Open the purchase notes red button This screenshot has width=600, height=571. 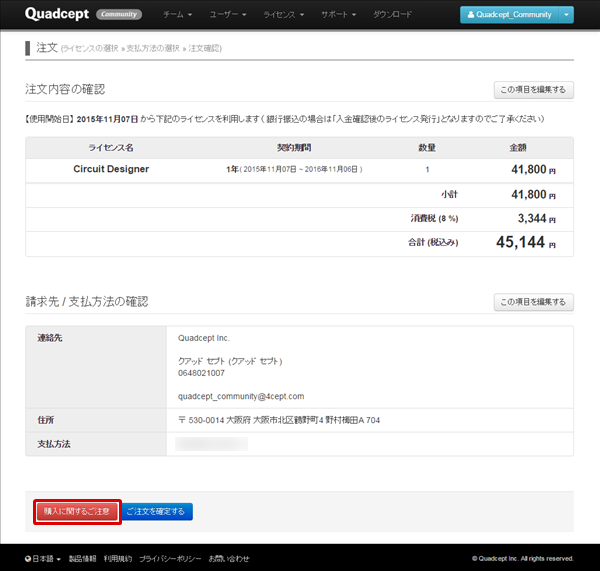[x=77, y=511]
